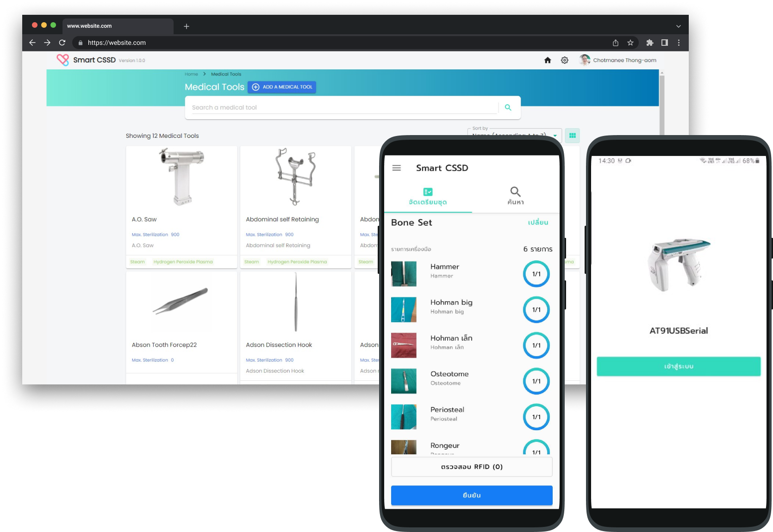Image resolution: width=773 pixels, height=532 pixels.
Task: Click the browser forward arrow
Action: [47, 43]
